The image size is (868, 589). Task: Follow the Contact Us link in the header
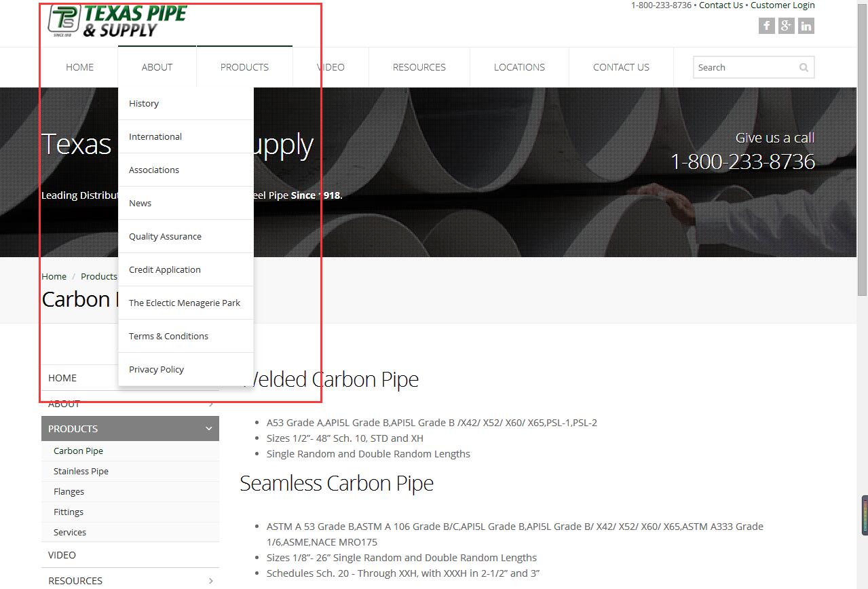[721, 5]
